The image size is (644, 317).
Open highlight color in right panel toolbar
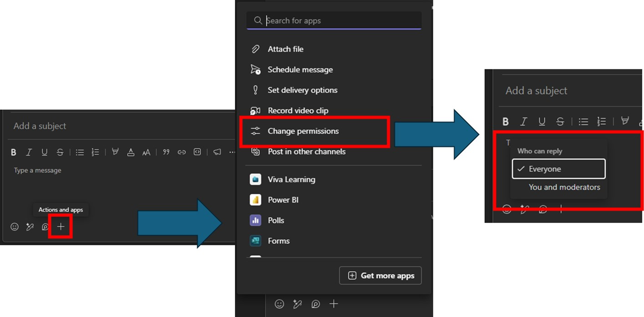click(x=625, y=121)
